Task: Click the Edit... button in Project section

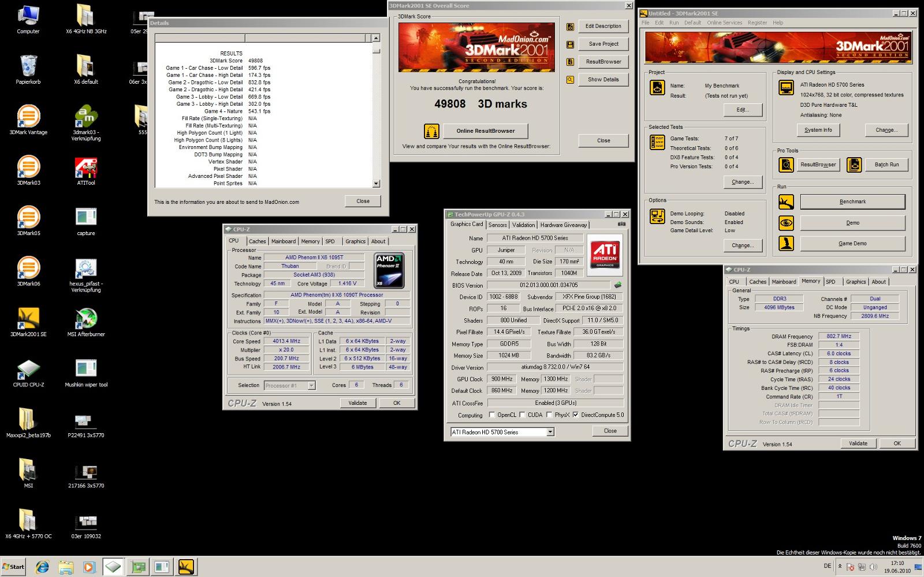Action: click(x=743, y=110)
